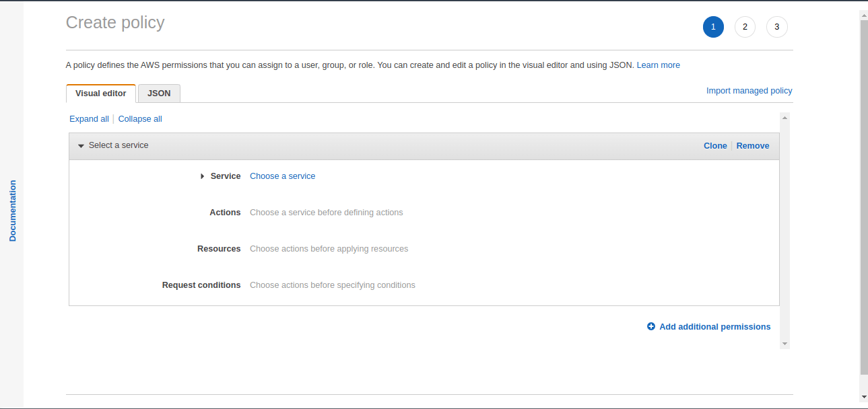
Task: Click the Create policy heading
Action: 115,23
